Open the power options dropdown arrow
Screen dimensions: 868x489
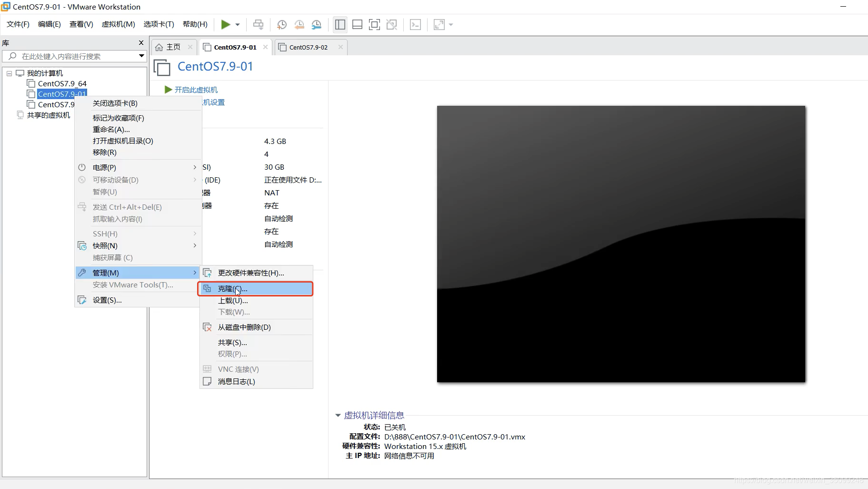click(x=237, y=24)
